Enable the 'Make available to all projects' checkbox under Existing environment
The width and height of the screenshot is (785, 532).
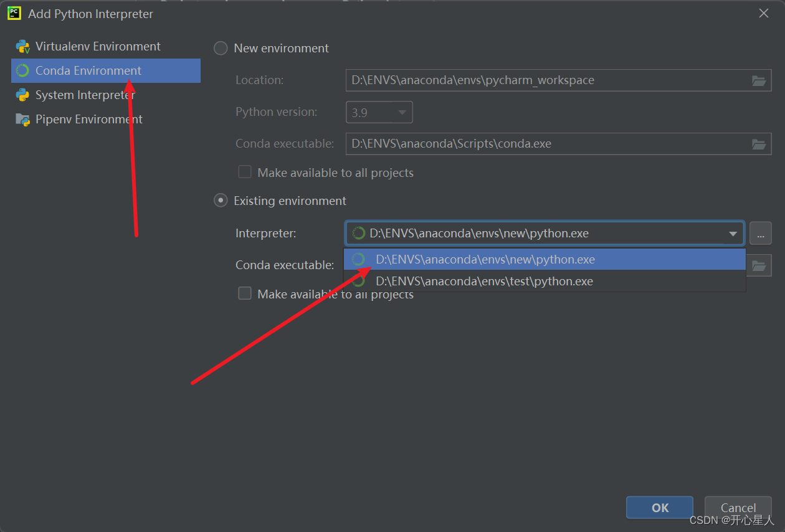(245, 293)
